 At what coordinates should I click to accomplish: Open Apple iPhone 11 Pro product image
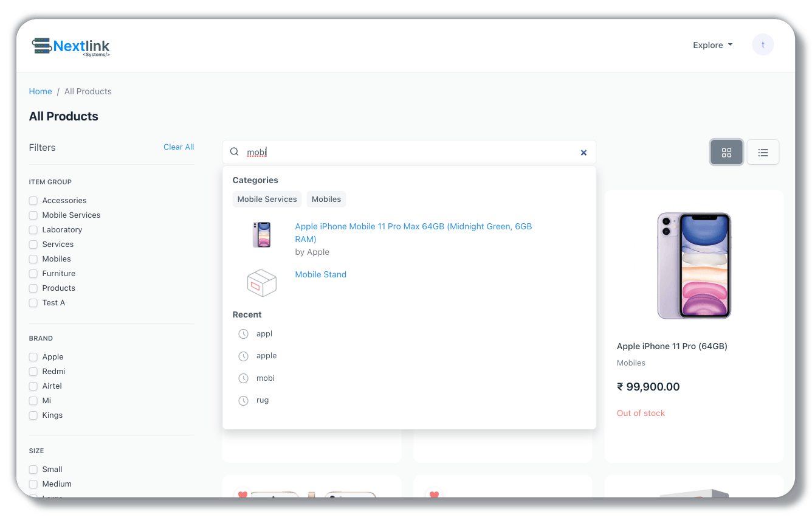pos(694,265)
